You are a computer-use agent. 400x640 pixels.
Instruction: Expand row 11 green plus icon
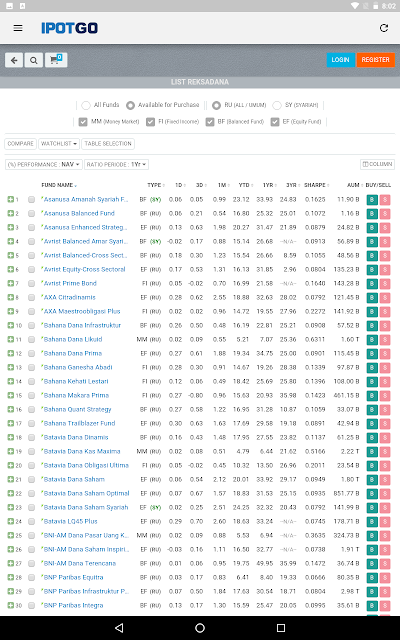point(11,340)
